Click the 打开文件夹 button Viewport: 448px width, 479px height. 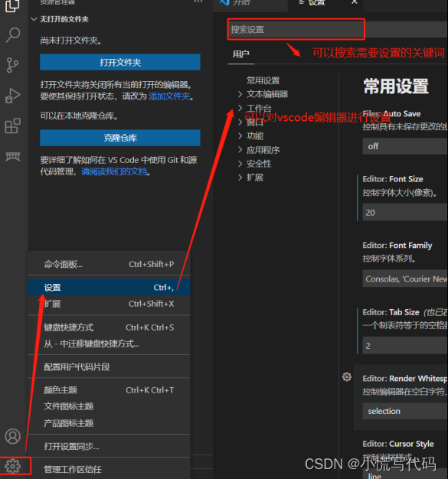click(x=120, y=62)
